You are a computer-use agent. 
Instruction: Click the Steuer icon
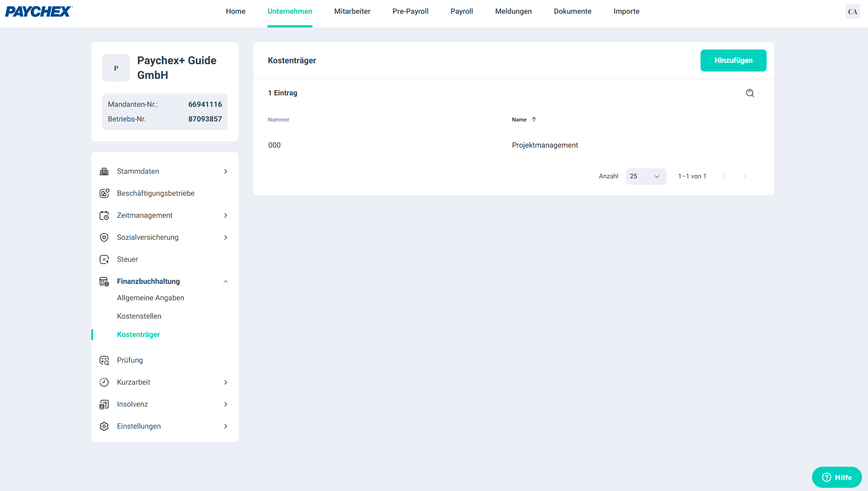pyautogui.click(x=104, y=259)
